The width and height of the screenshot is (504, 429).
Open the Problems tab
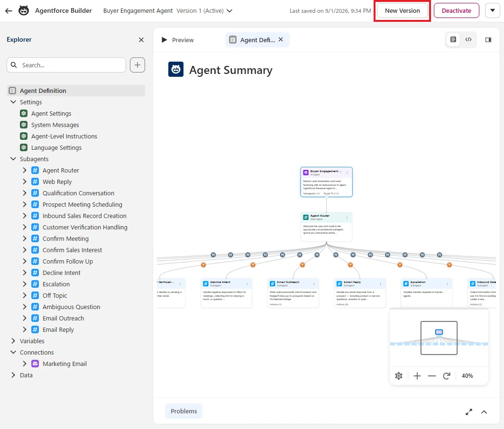coord(183,411)
